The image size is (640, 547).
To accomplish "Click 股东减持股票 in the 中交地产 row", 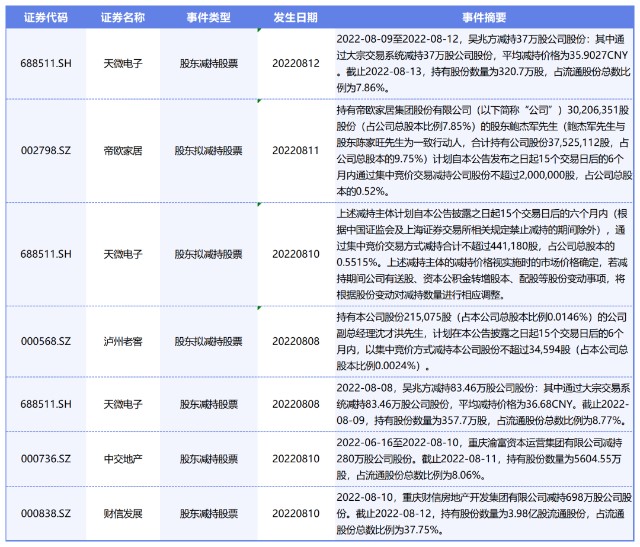I will click(x=209, y=459).
